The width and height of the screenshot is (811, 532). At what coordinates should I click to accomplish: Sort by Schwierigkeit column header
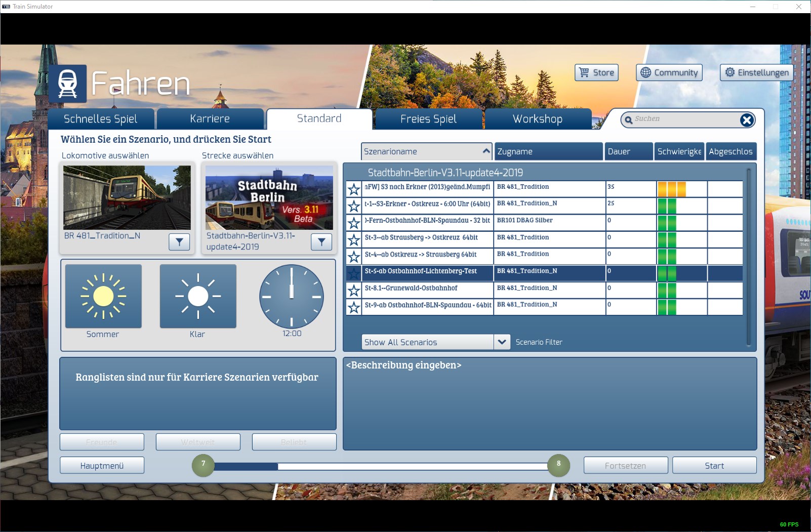click(x=679, y=151)
